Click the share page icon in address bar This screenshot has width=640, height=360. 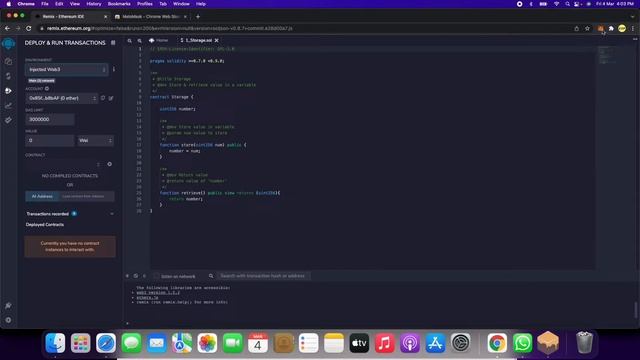(577, 29)
